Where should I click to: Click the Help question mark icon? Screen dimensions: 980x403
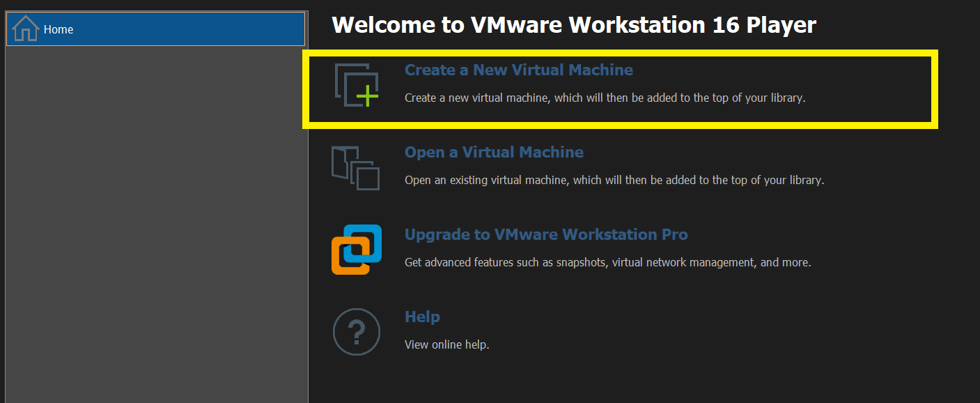[x=356, y=332]
